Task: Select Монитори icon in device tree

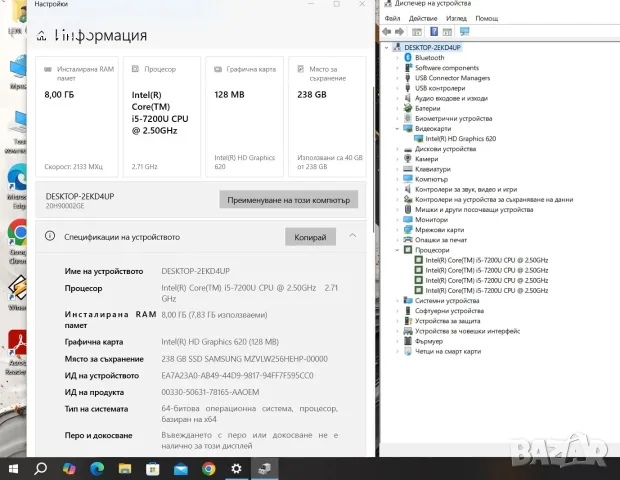Action: pyautogui.click(x=408, y=219)
